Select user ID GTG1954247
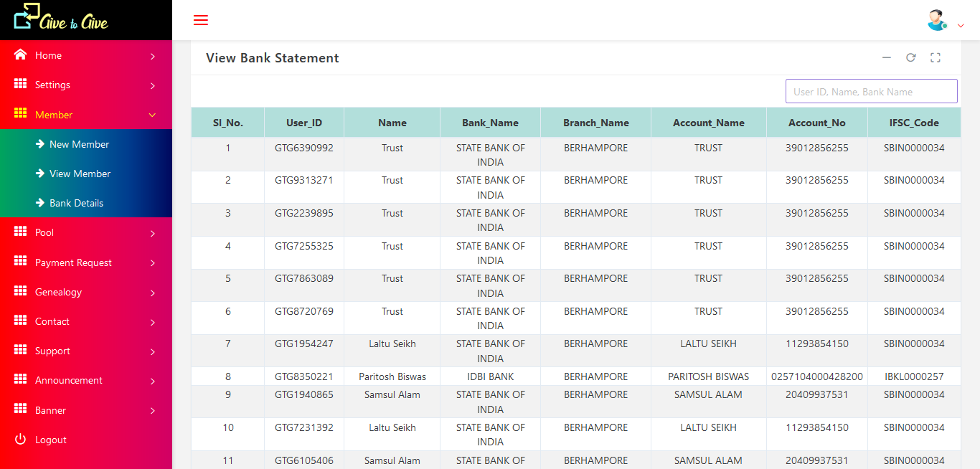This screenshot has height=469, width=980. 304,344
